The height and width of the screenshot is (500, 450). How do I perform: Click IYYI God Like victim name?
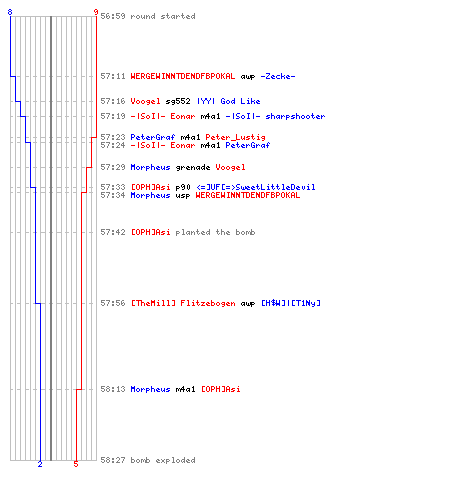pyautogui.click(x=228, y=101)
